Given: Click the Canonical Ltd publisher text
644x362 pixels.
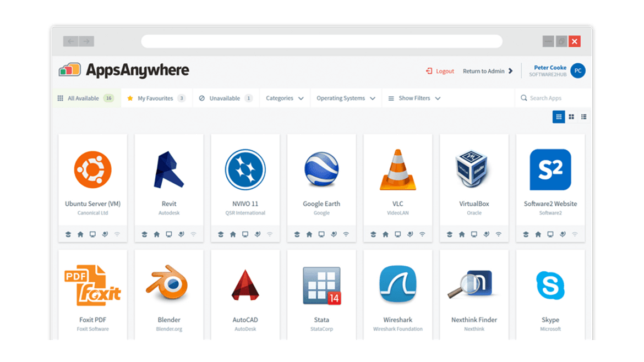Looking at the screenshot, I should point(93,212).
